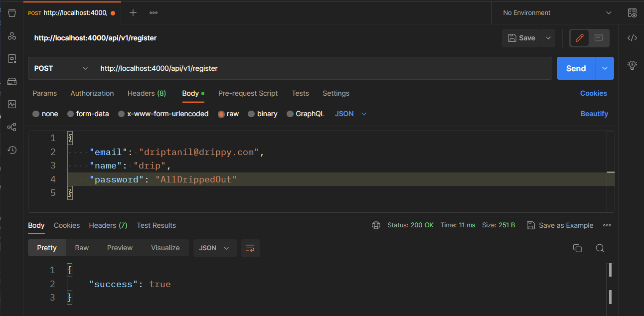Open the History sidebar icon
The image size is (644, 316).
(x=12, y=150)
